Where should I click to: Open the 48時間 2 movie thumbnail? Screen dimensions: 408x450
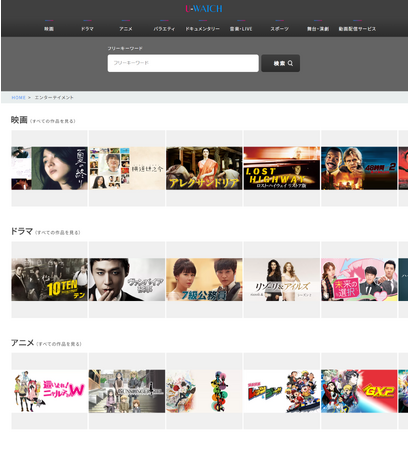point(359,168)
